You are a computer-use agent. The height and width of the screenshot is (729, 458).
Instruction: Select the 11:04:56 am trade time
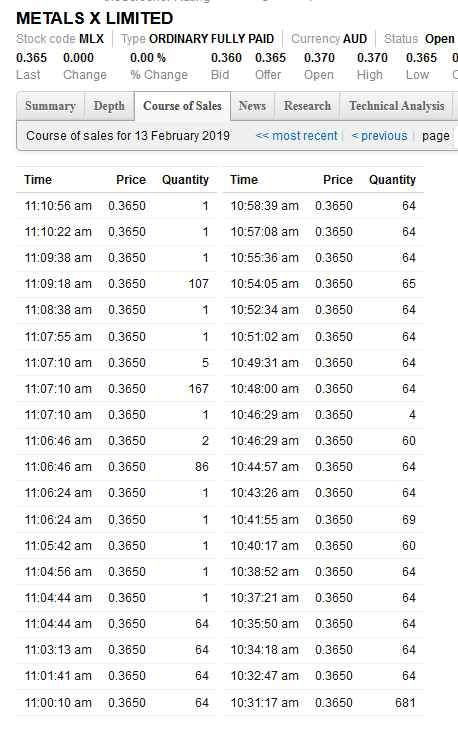pos(58,572)
